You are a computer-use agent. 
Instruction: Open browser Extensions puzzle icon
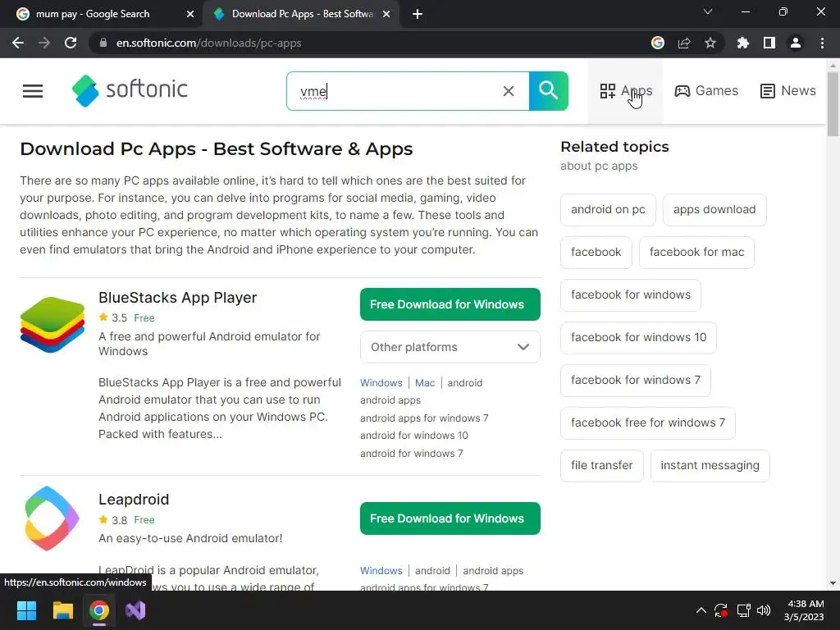742,43
